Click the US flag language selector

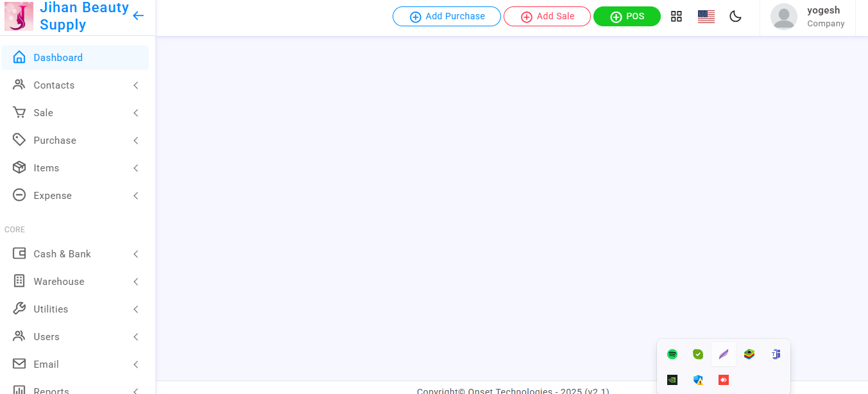[706, 17]
